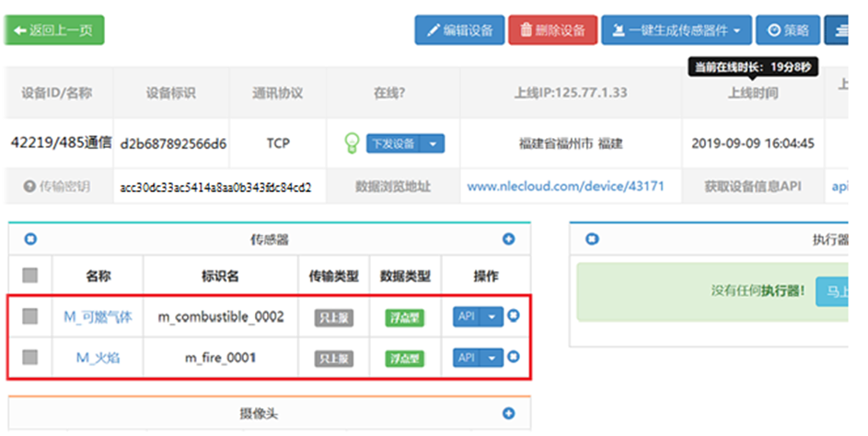868x436 pixels.
Task: Check the M_可燃气体 row checkbox
Action: coord(29,316)
